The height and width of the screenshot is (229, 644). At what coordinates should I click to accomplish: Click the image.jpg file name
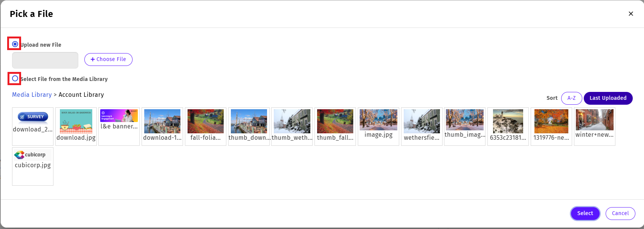378,134
